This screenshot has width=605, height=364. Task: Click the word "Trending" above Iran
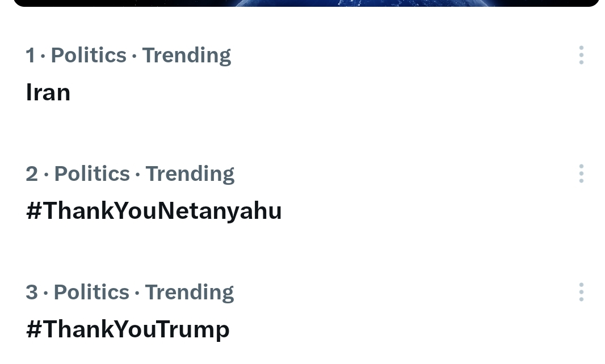[186, 55]
